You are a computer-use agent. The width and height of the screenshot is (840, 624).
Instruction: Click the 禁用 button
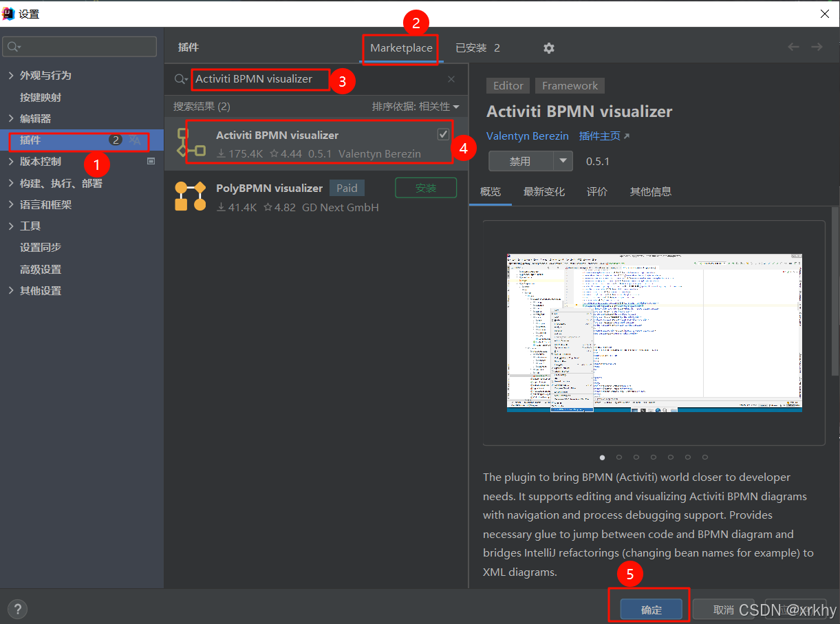tap(521, 161)
